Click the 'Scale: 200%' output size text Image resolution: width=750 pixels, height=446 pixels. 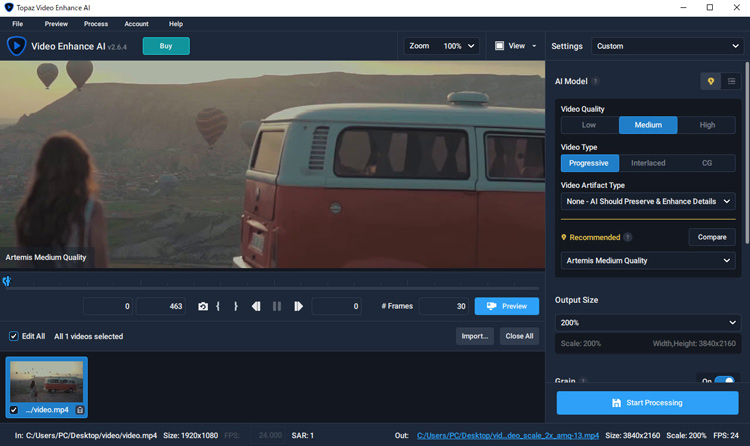581,344
